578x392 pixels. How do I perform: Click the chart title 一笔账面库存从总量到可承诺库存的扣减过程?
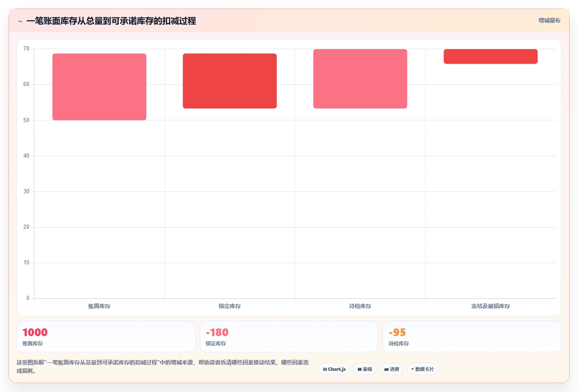(x=111, y=21)
